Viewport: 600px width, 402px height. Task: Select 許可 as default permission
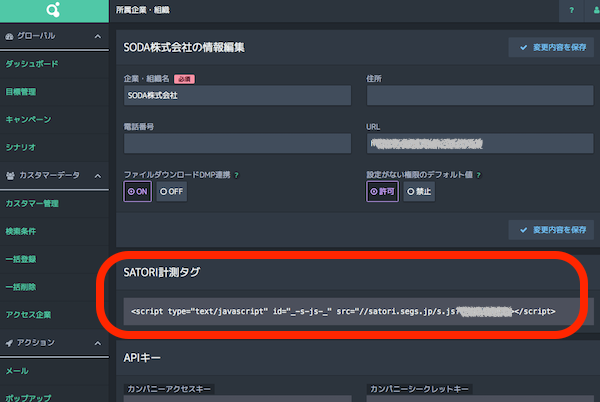coord(382,191)
